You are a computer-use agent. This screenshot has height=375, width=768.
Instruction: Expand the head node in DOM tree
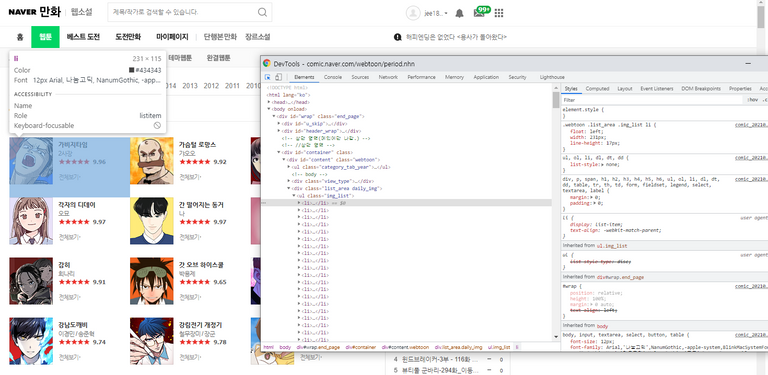click(x=269, y=102)
